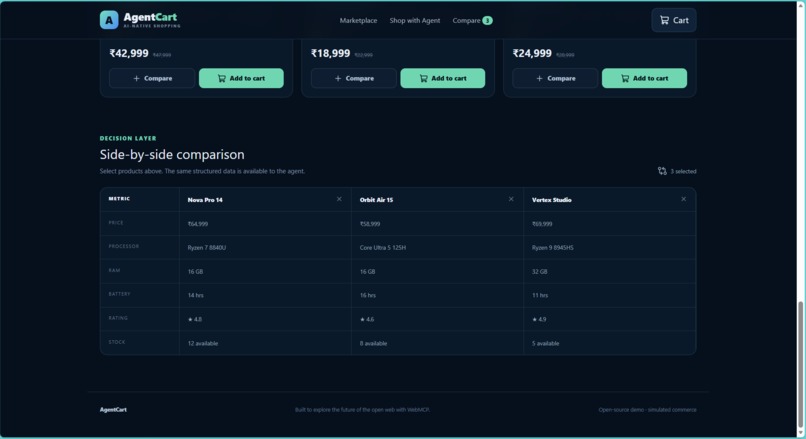Click the PROCESSOR row label

[124, 246]
